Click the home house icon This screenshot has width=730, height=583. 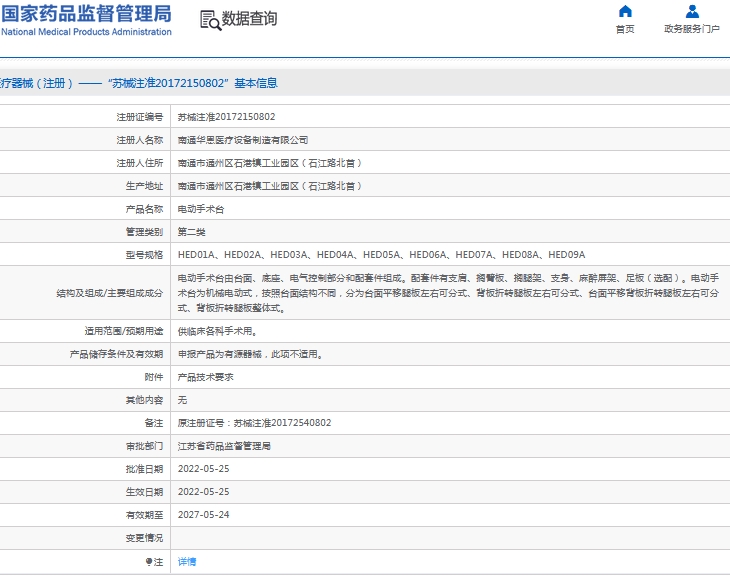625,11
